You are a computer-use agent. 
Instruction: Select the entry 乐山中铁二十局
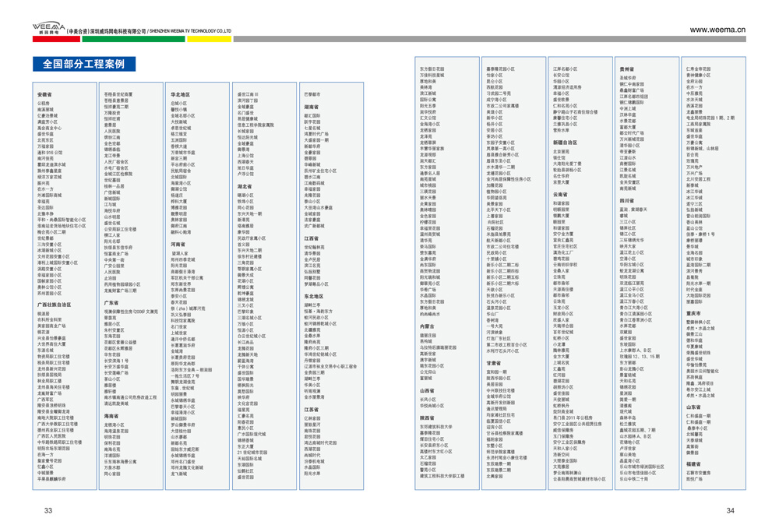click(634, 479)
